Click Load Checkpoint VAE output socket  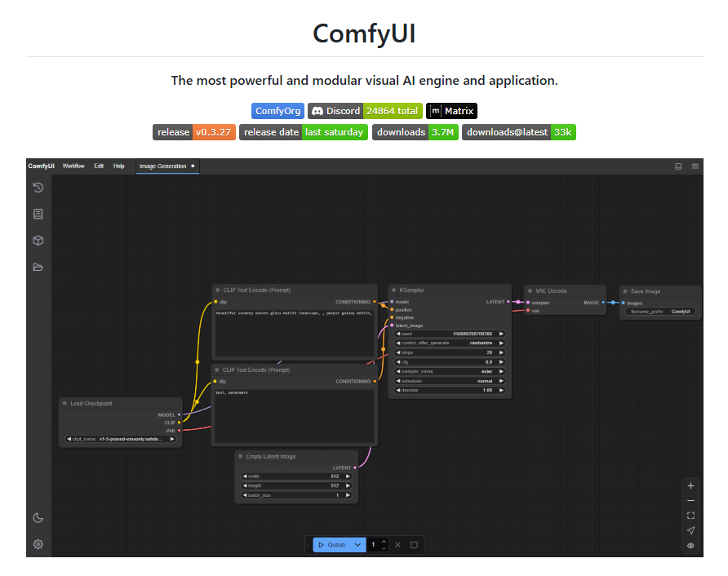[180, 431]
